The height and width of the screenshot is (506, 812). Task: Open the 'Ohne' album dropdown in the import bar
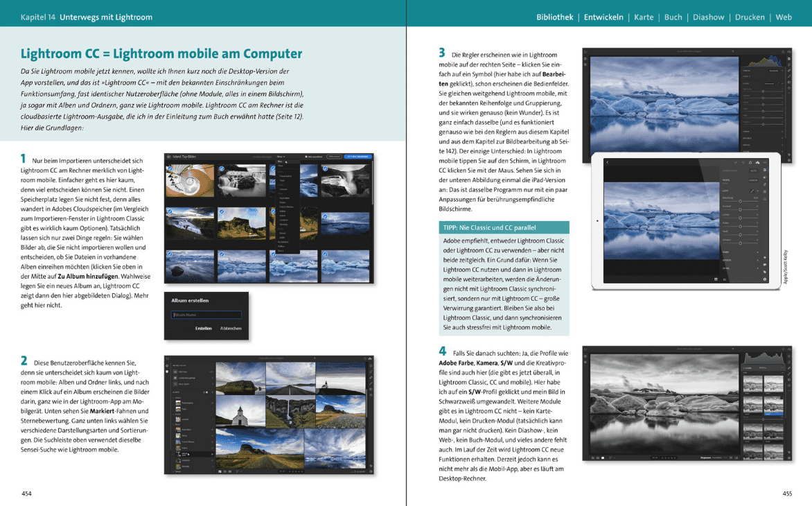pyautogui.click(x=281, y=157)
